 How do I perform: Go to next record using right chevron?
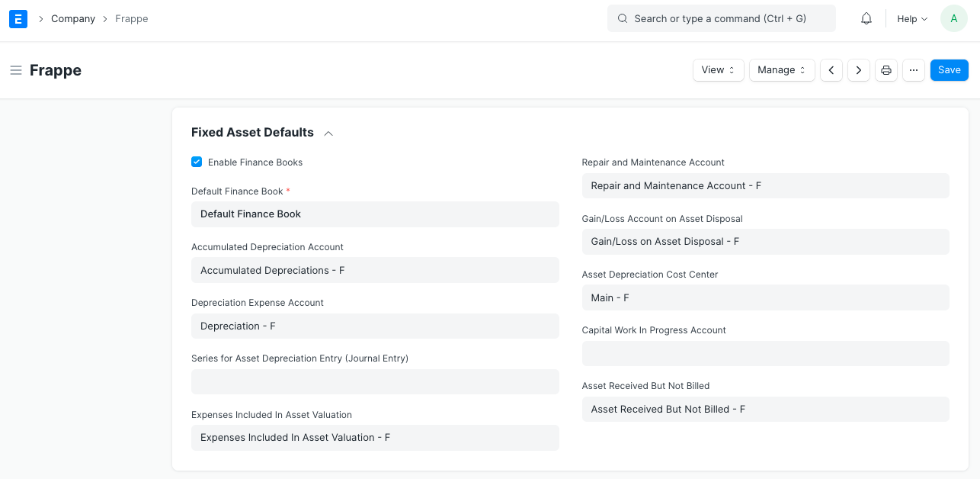coord(858,69)
